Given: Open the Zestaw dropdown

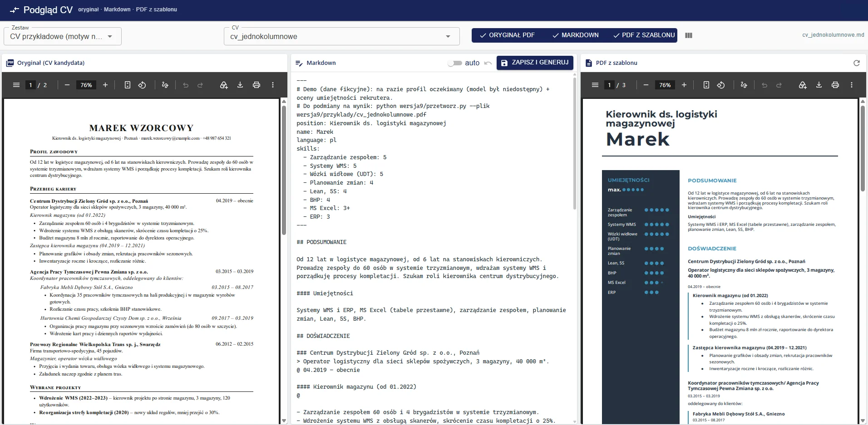Looking at the screenshot, I should (x=63, y=36).
